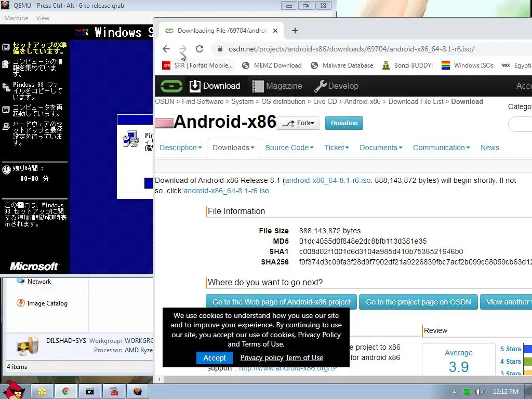Expand the Fork dropdown button
Viewport: 532px width, 399px height.
click(298, 123)
